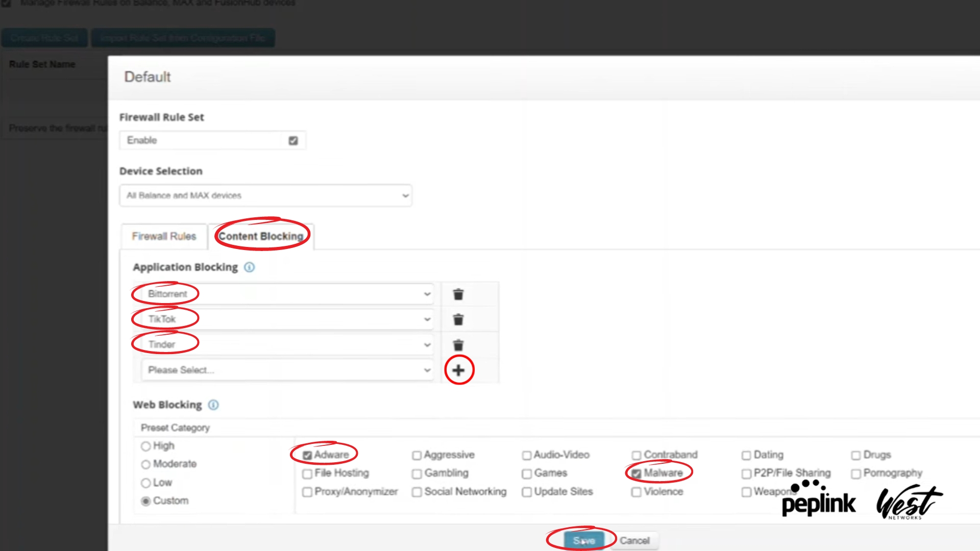Delete the Bittorrent application blocking entry
The image size is (980, 551).
[458, 294]
